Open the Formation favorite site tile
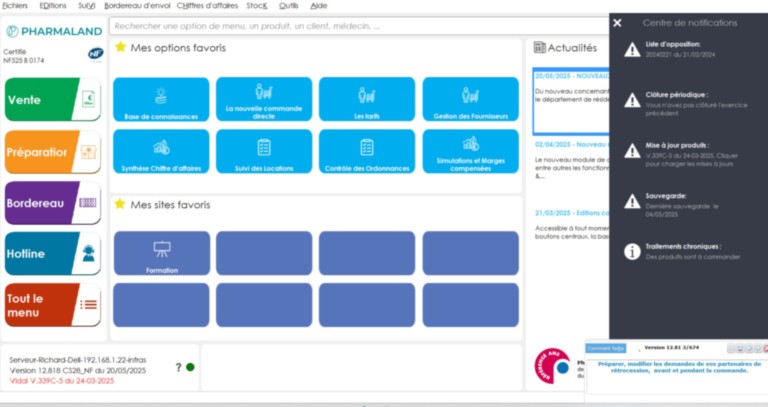 click(161, 253)
